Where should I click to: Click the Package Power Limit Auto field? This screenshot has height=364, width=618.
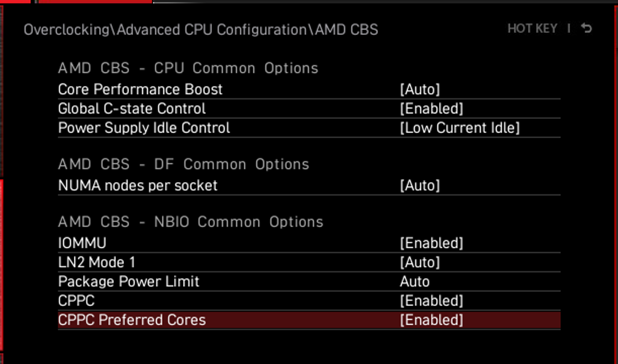[415, 282]
